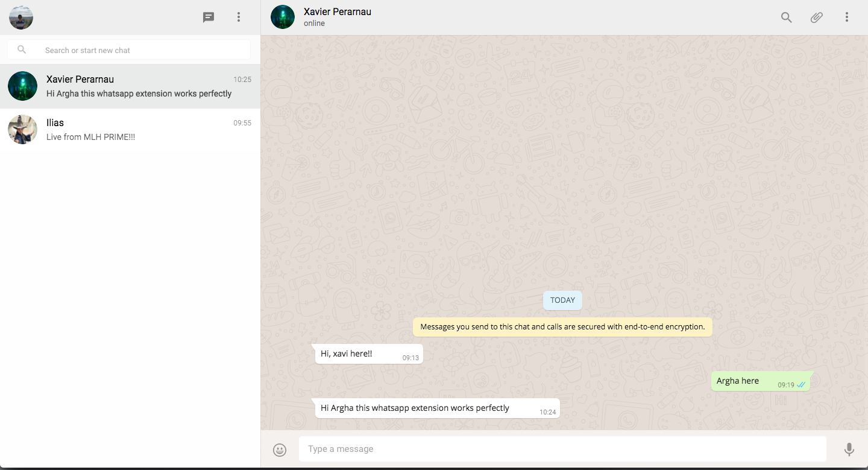
Task: Click the "Live from MLH PRIME!!!" preview
Action: point(90,137)
